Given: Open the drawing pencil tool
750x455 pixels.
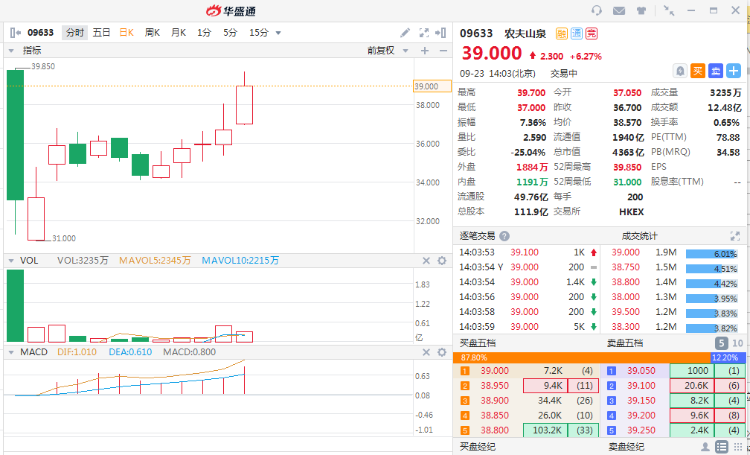Looking at the screenshot, I should 405,33.
